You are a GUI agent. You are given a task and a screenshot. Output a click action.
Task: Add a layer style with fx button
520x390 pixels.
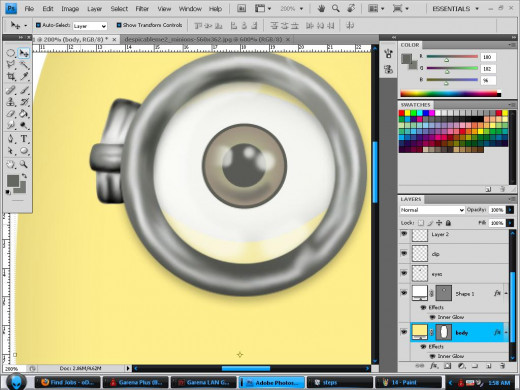click(x=434, y=366)
